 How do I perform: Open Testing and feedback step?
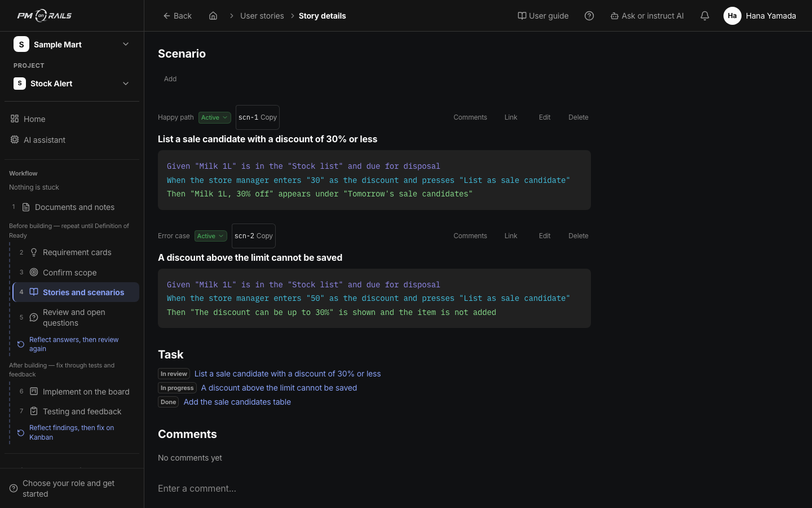click(x=76, y=411)
